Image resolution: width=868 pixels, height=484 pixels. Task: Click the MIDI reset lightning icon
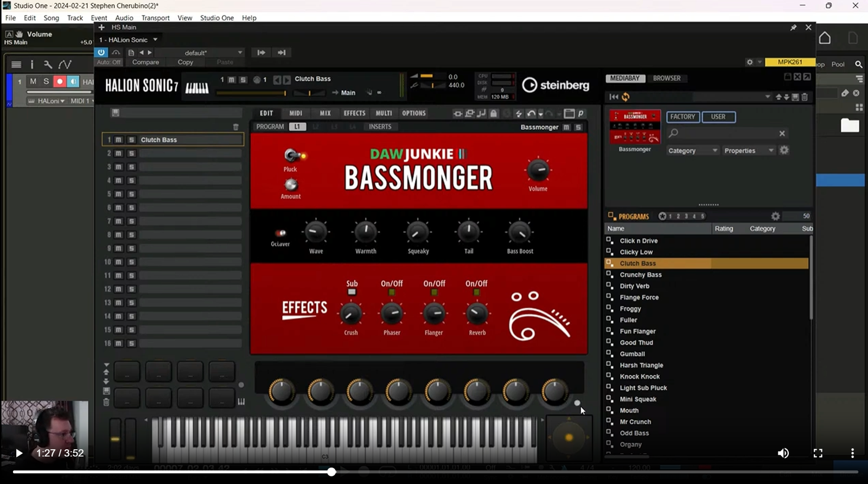(519, 113)
